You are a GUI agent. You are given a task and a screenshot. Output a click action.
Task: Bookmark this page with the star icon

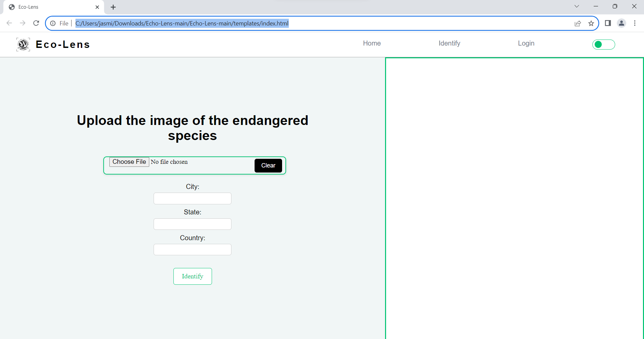point(591,23)
